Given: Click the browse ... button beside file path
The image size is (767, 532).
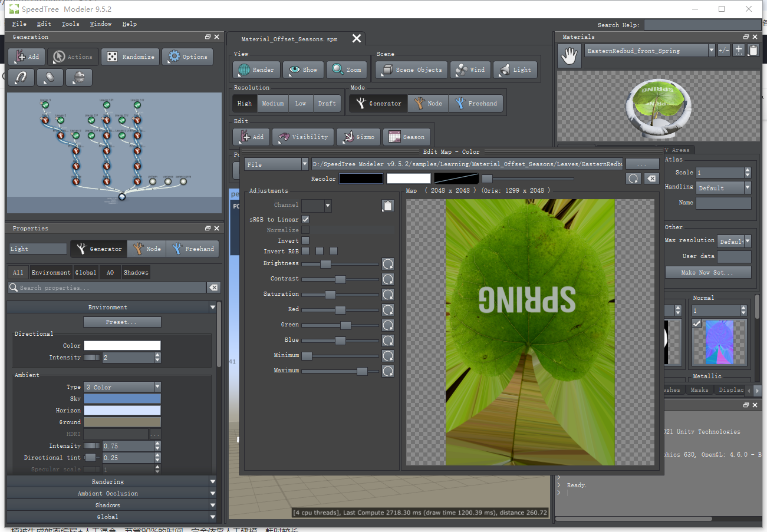Looking at the screenshot, I should click(x=642, y=164).
